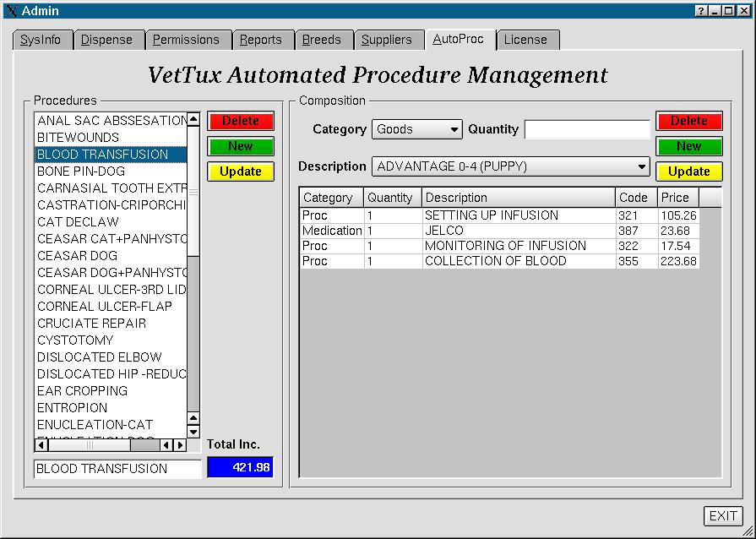The height and width of the screenshot is (539, 756).
Task: Select the SETTING UP INFUSION row
Action: click(499, 215)
